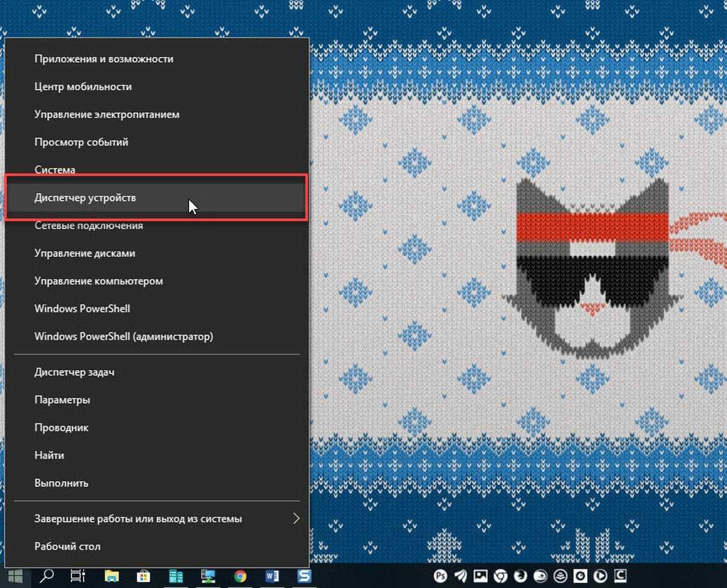This screenshot has width=727, height=588.
Task: Open Microsoft Word taskbar icon
Action: pos(272,576)
